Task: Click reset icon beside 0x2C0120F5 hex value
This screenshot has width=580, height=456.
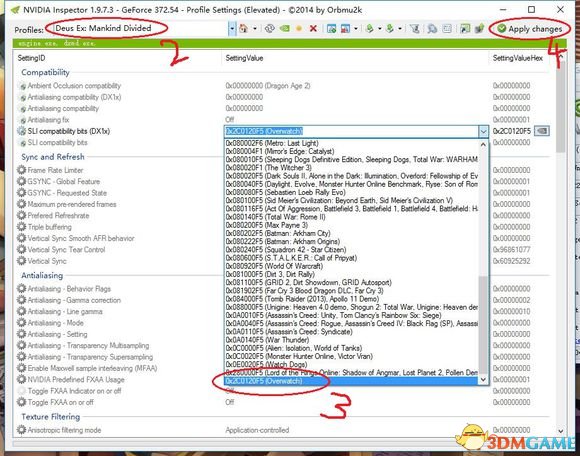Action: 542,131
